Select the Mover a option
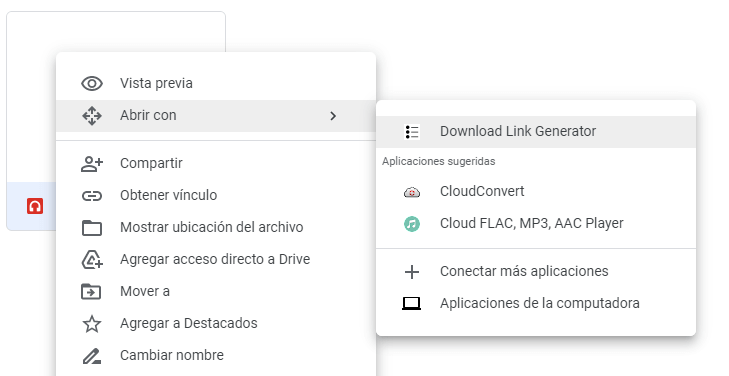The height and width of the screenshot is (376, 729). click(x=216, y=292)
